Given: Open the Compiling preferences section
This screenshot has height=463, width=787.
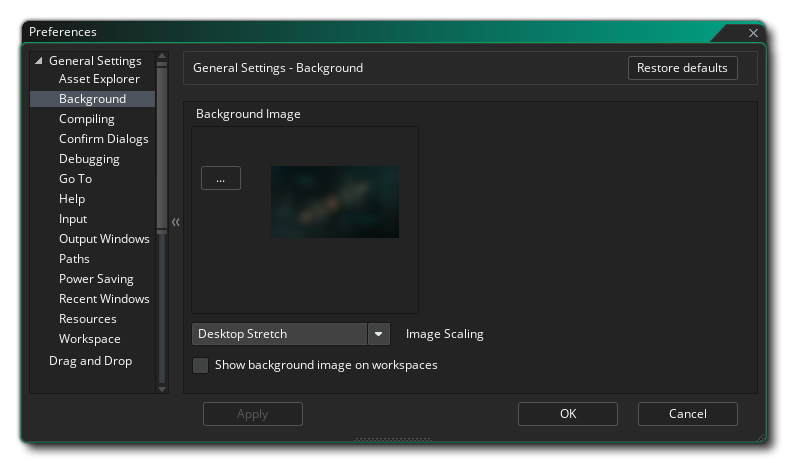Looking at the screenshot, I should 87,119.
